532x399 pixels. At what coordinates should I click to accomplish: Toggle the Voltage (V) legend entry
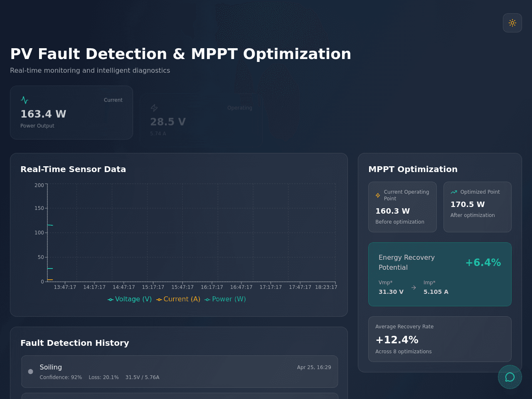click(130, 299)
